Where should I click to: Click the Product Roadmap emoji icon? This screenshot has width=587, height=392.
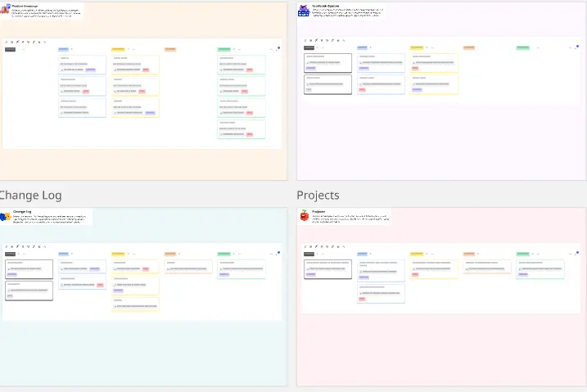tap(5, 9)
